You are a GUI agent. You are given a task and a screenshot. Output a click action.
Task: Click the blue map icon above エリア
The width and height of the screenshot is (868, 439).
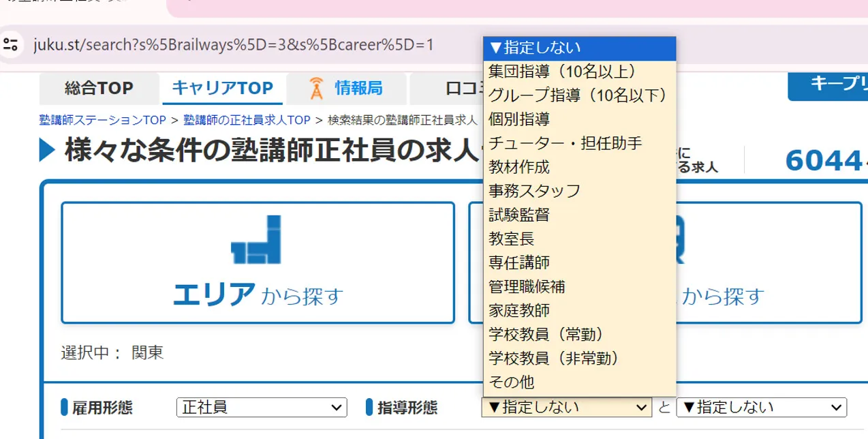[x=256, y=240]
